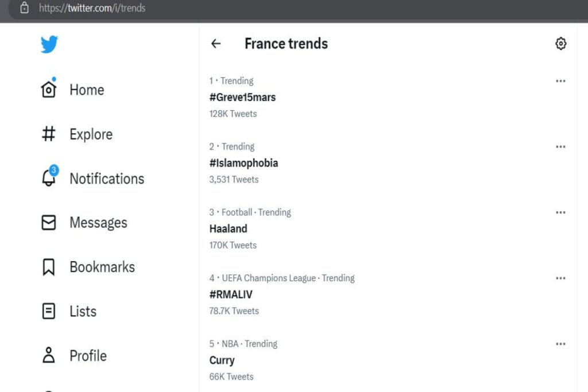Expand more options for Haaland trend
Image resolution: width=588 pixels, height=392 pixels.
tap(560, 212)
